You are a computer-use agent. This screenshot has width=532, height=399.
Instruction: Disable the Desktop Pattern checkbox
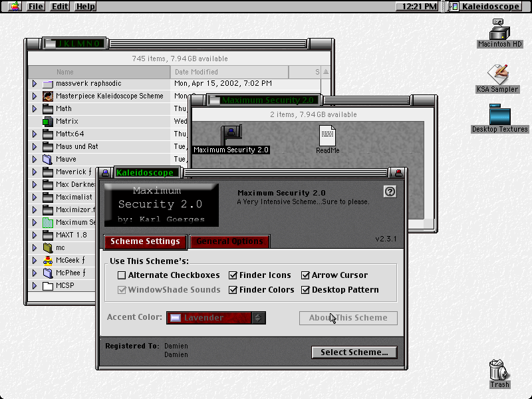(305, 290)
